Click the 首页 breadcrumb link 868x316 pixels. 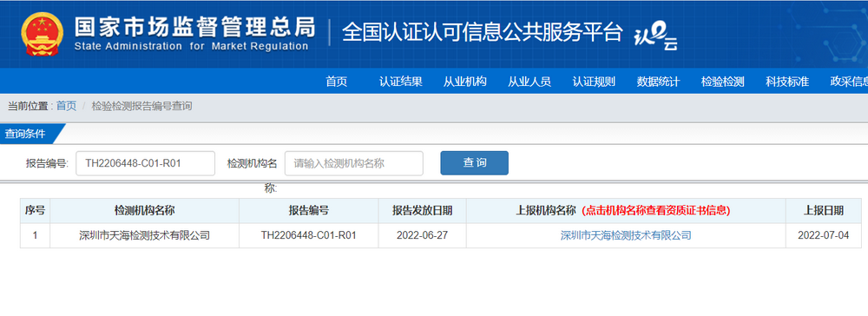tap(67, 106)
